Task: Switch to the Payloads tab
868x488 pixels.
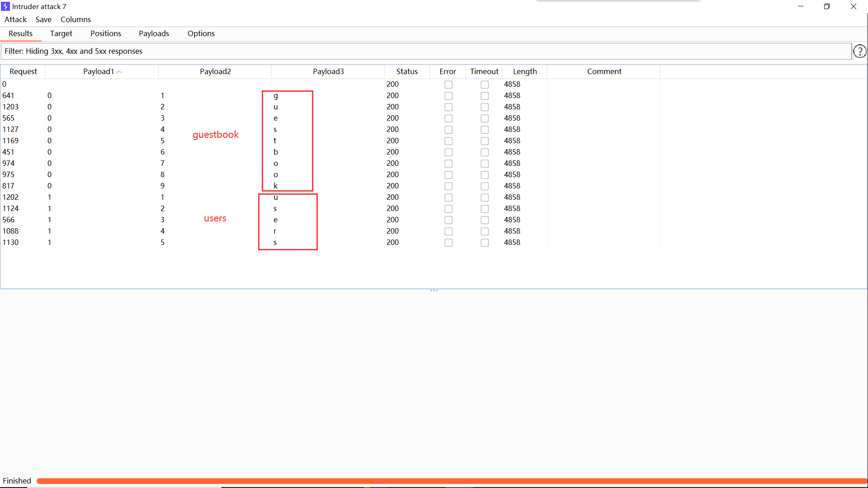Action: tap(154, 33)
